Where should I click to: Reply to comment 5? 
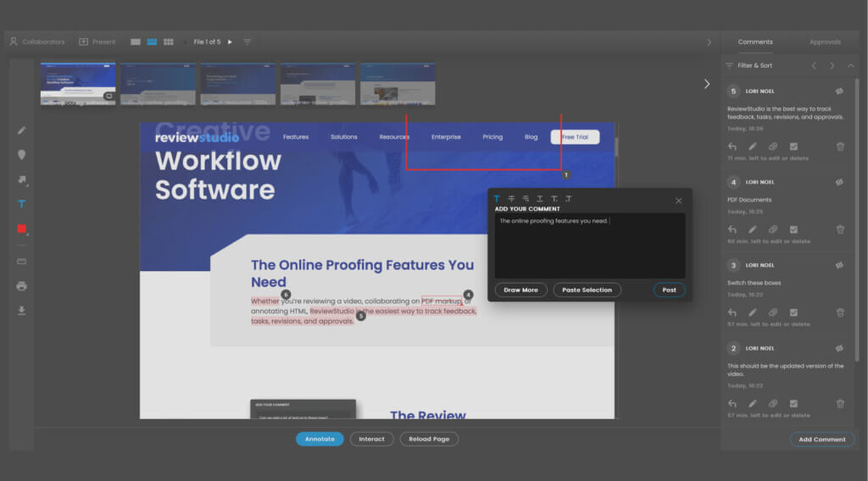(732, 147)
